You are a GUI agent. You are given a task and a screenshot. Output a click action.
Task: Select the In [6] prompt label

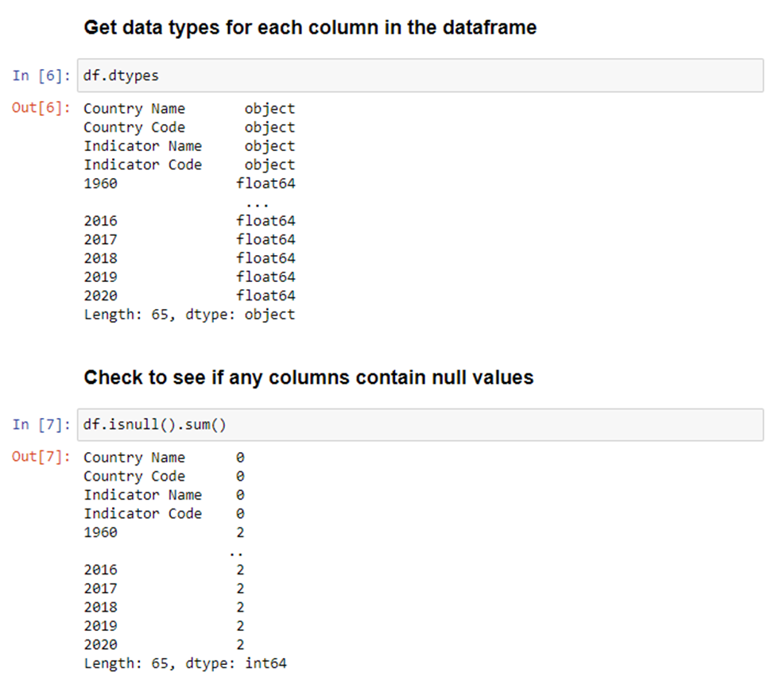tap(41, 75)
